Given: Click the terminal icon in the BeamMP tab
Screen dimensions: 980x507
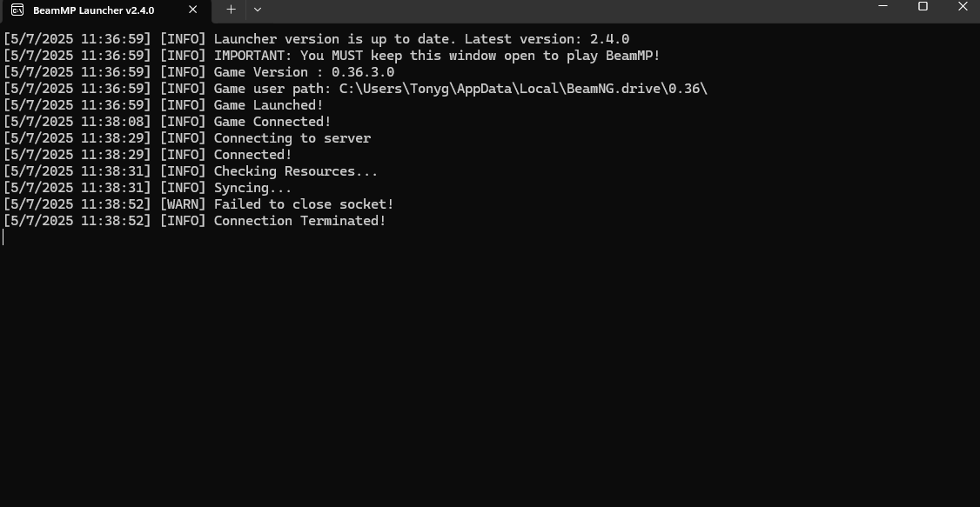Looking at the screenshot, I should tap(17, 10).
